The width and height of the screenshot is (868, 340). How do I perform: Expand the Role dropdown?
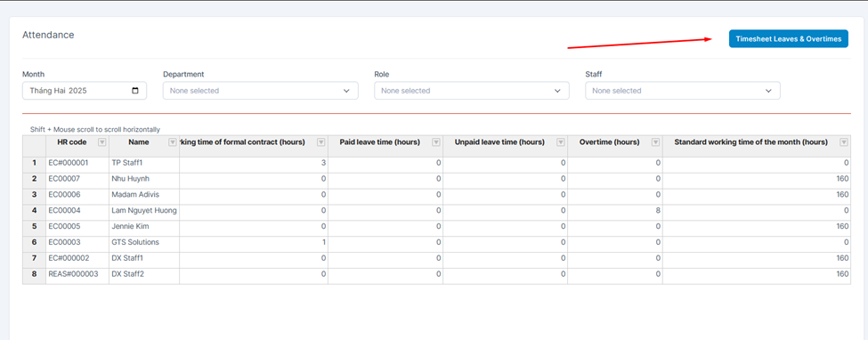[472, 91]
